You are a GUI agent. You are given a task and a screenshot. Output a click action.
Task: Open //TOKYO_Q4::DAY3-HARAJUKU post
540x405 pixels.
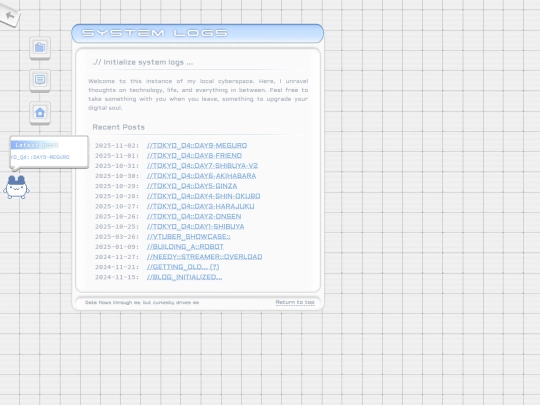pyautogui.click(x=200, y=206)
